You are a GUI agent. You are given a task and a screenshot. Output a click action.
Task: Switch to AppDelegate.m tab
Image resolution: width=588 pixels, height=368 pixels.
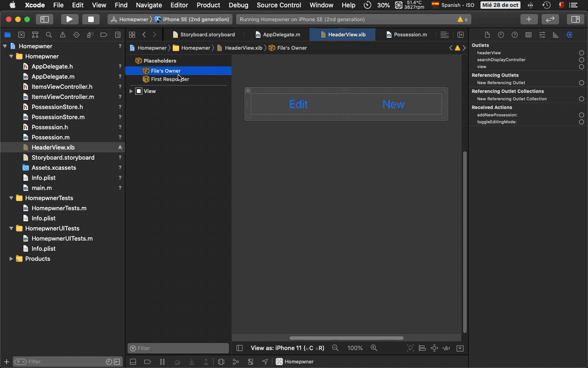(278, 34)
